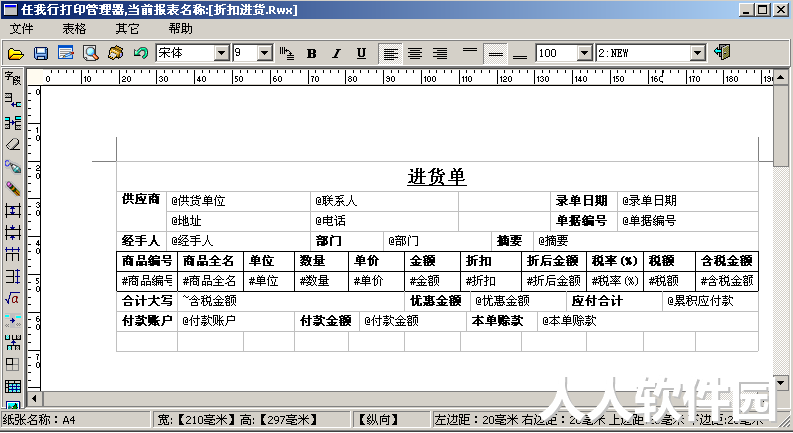793x433 pixels.
Task: Click the four-pane cell grid icon
Action: pos(13,364)
